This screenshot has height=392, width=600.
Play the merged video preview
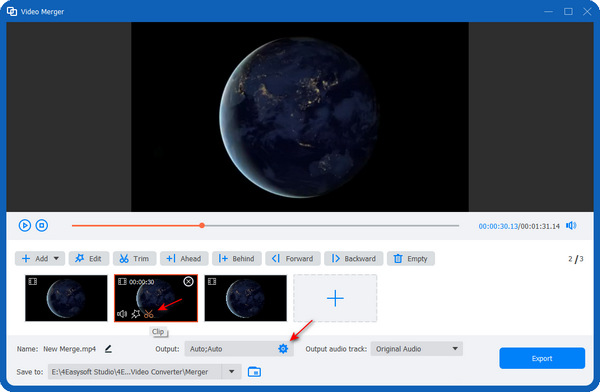[24, 225]
